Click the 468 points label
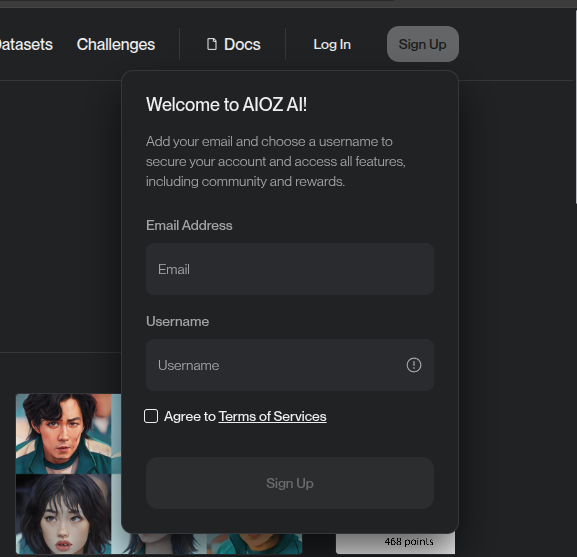Viewport: 577px width, 557px height. [409, 542]
